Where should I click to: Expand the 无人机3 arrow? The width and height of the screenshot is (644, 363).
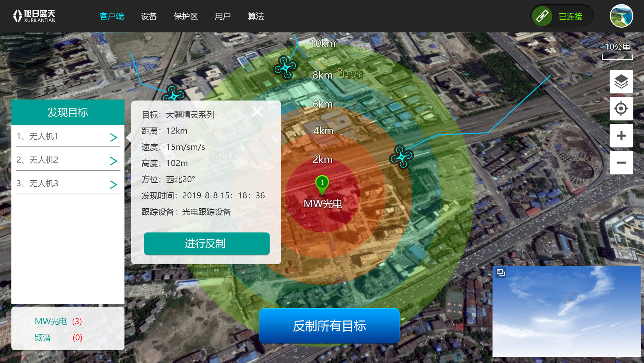point(113,184)
